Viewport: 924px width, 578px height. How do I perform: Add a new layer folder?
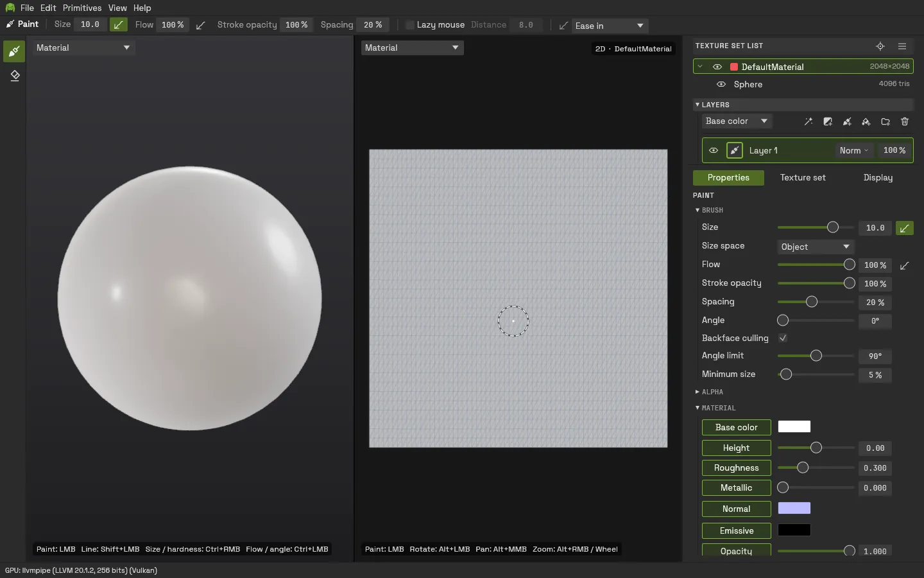[x=886, y=121]
